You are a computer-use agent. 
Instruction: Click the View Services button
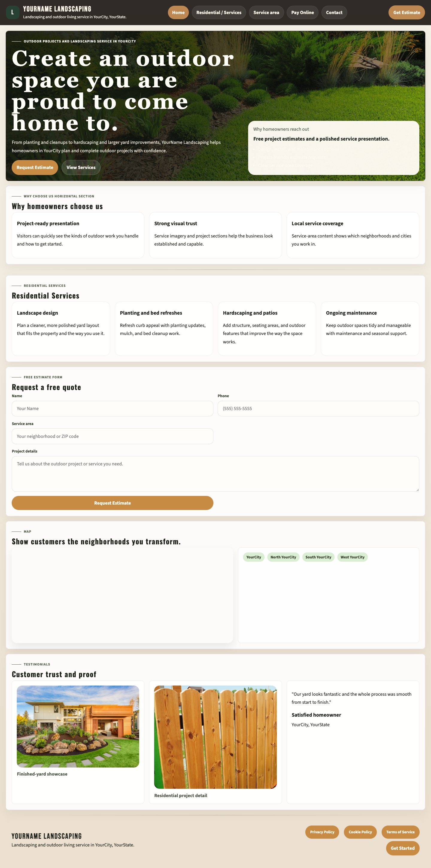(x=81, y=167)
